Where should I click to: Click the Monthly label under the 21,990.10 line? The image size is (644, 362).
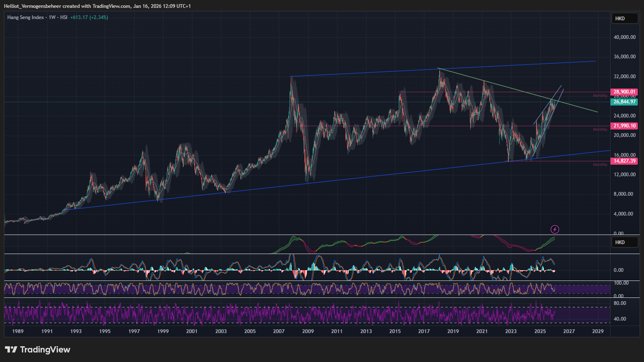600,130
